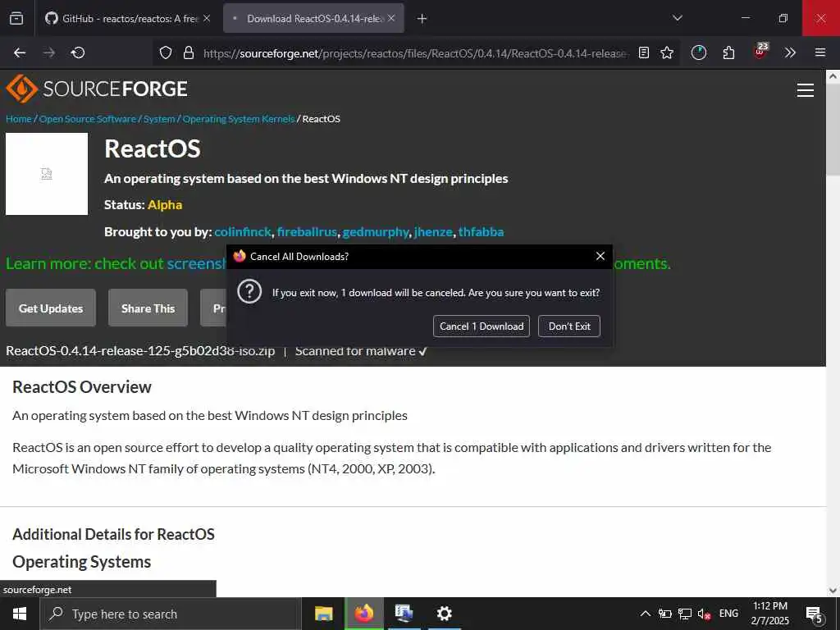Click the SourceForge logo

[x=97, y=89]
